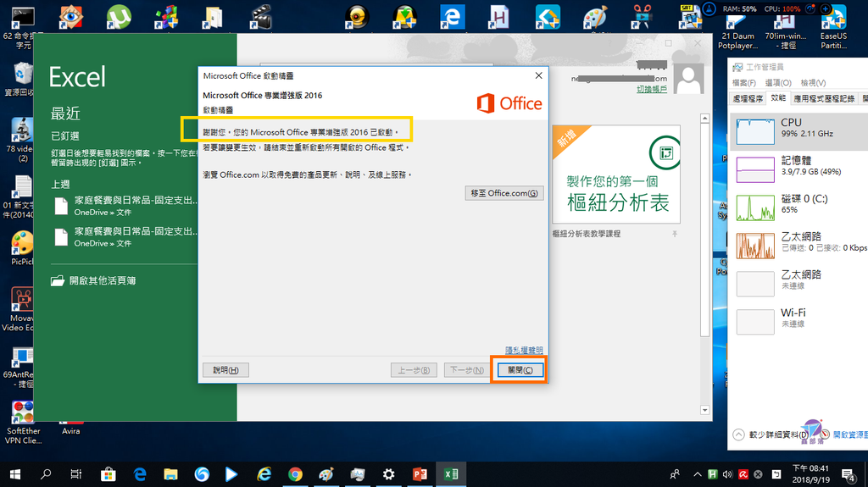Click the 切換帳戶 switch account link

652,89
